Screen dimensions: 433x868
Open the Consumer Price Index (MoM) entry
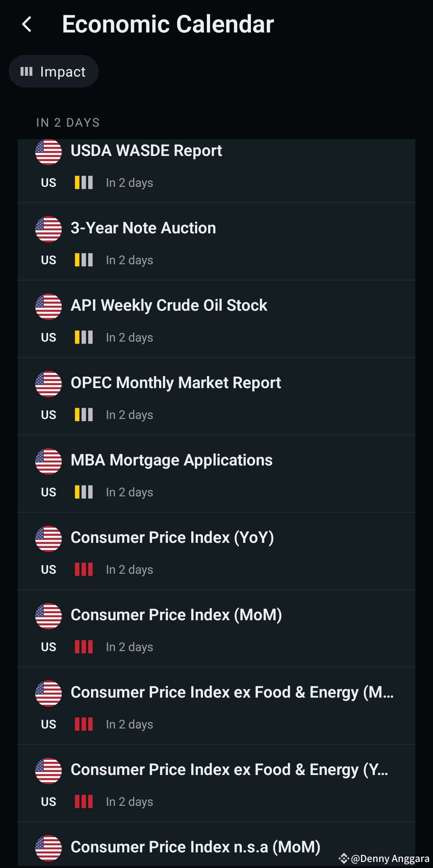tap(216, 628)
